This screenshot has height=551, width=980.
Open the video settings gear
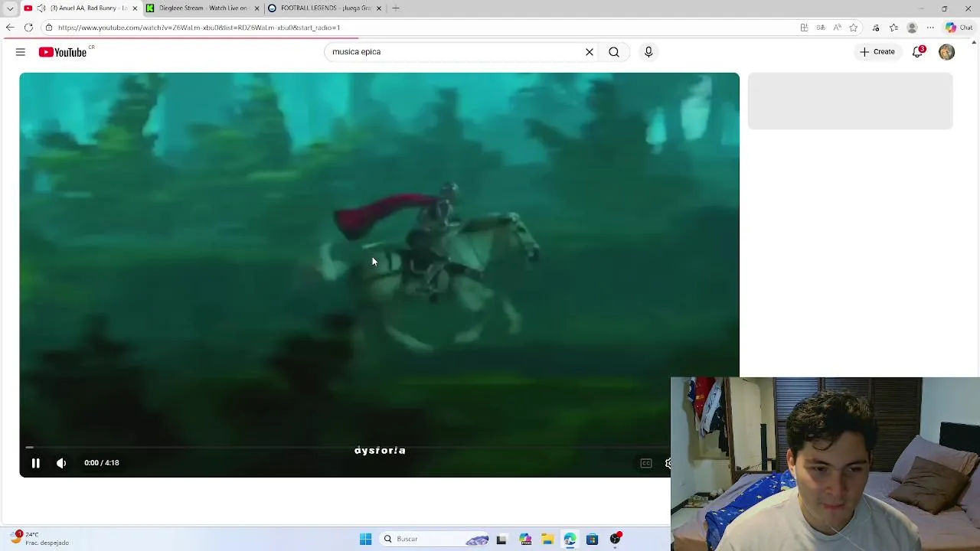tap(667, 463)
